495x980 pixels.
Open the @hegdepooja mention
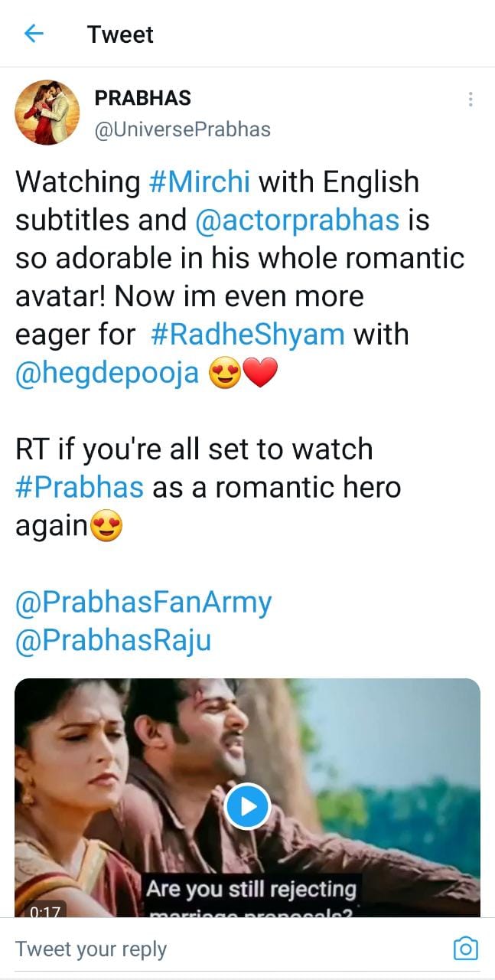click(x=107, y=373)
